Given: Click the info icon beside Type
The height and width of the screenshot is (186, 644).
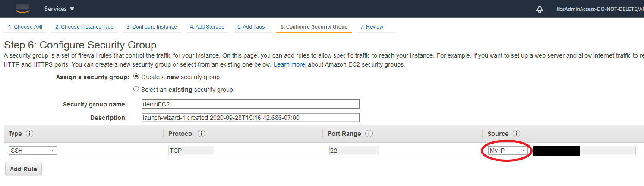Looking at the screenshot, I should tap(30, 134).
